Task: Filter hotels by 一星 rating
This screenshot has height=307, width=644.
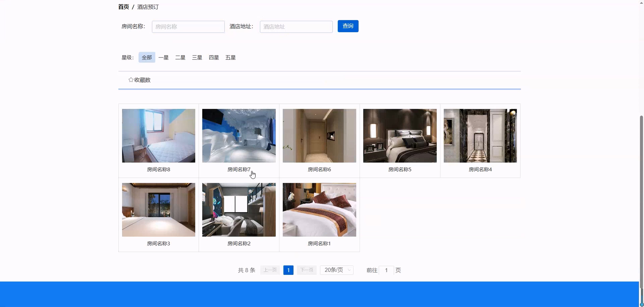Action: click(x=163, y=57)
